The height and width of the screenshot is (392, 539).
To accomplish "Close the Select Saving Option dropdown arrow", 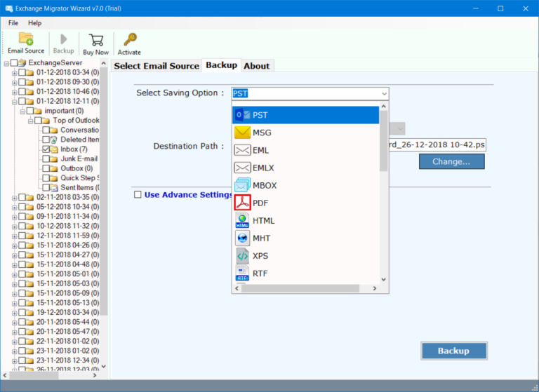I will [384, 93].
